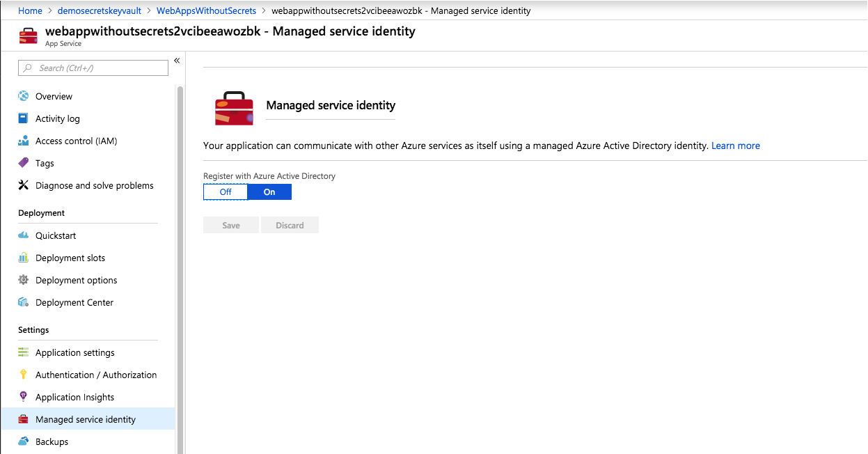
Task: Focus the Search (Ctrl+/) field
Action: click(93, 68)
